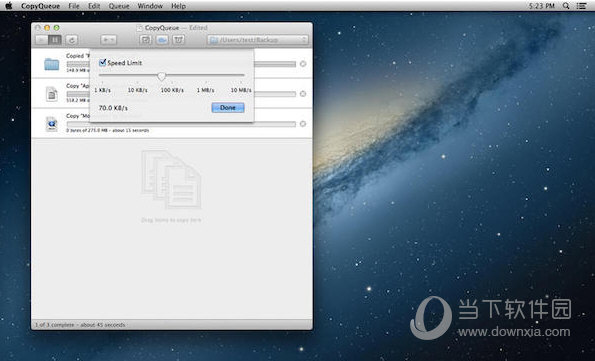Click the document proxy icon in window title
This screenshot has height=361, width=595.
140,28
